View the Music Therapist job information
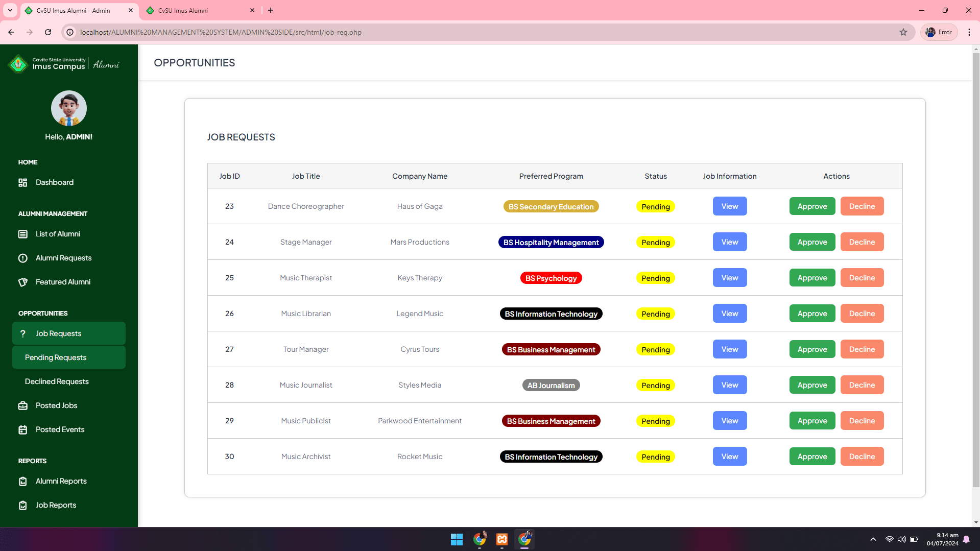Image resolution: width=980 pixels, height=551 pixels. point(730,278)
